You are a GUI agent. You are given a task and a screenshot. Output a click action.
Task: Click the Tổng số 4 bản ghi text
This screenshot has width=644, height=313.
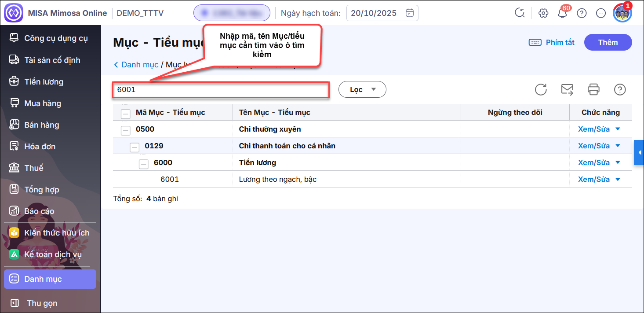click(x=146, y=199)
